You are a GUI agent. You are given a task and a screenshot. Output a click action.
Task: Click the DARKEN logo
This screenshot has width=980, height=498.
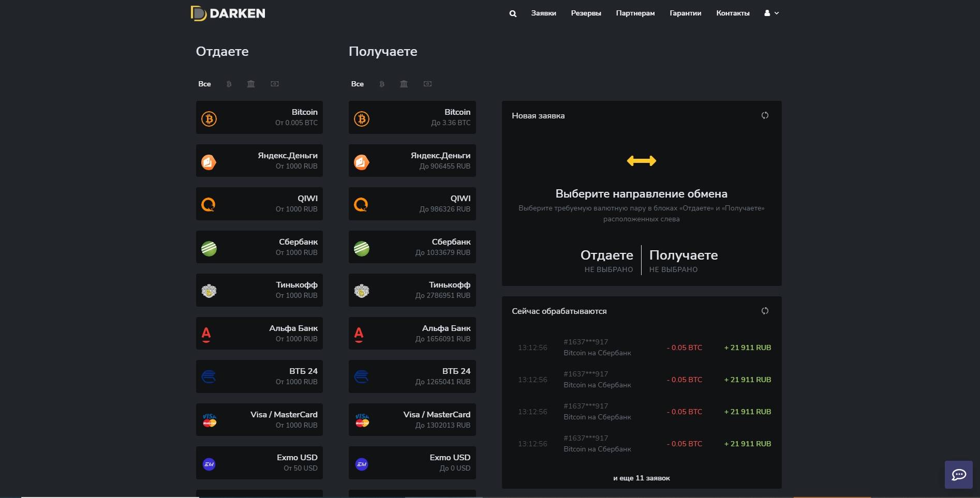[228, 13]
